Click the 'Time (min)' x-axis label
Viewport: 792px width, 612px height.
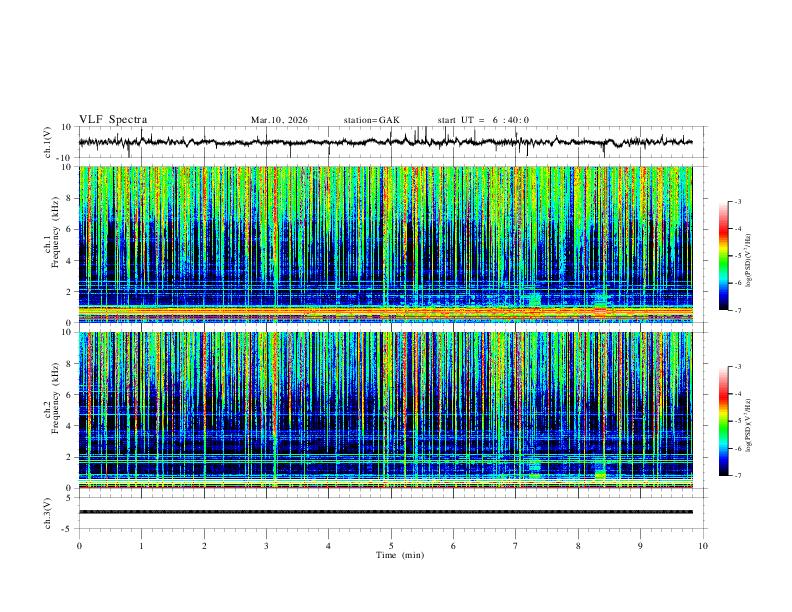(x=400, y=555)
